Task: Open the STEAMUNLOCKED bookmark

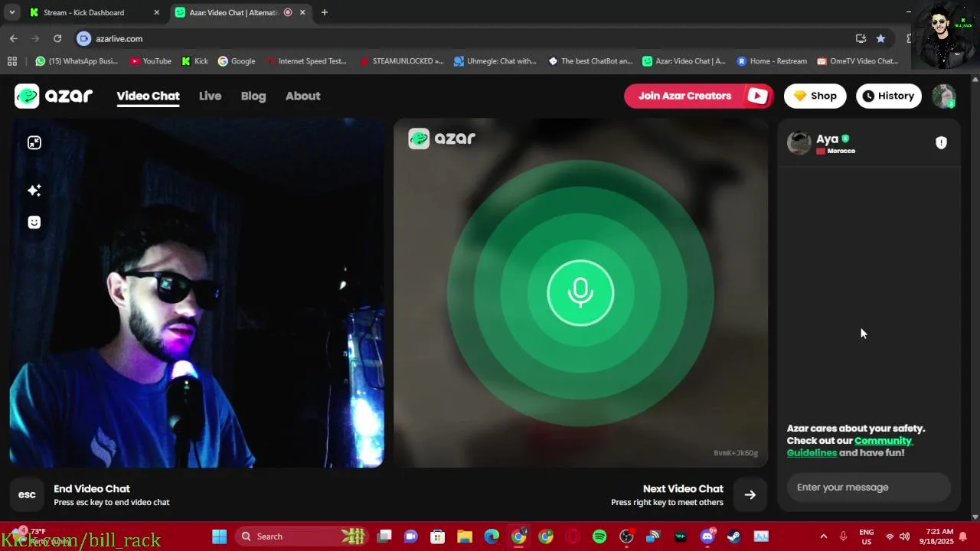Action: (402, 61)
